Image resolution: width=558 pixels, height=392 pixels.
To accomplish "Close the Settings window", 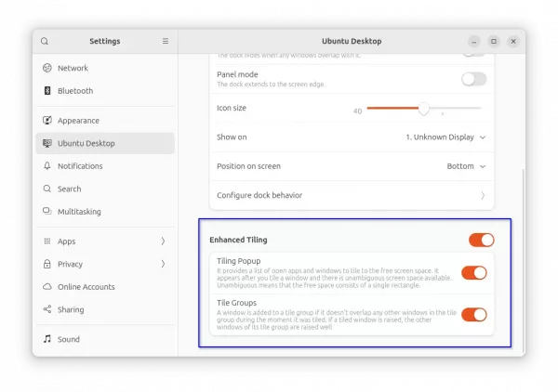I will tap(513, 41).
